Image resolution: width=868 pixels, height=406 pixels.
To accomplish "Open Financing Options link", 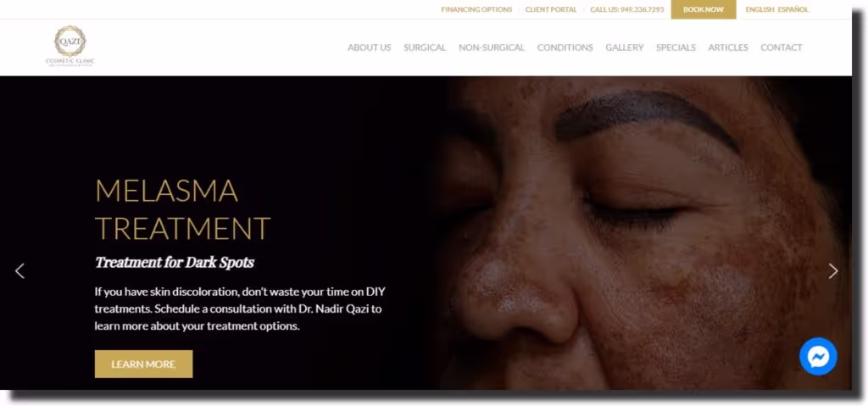I will point(476,9).
